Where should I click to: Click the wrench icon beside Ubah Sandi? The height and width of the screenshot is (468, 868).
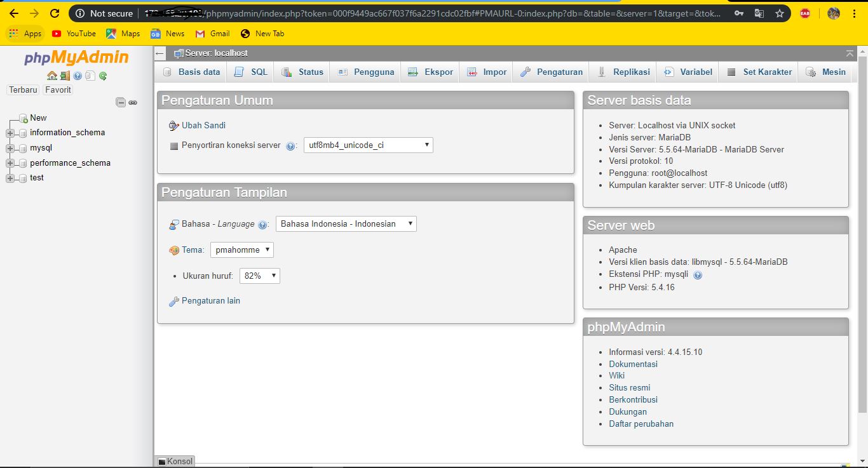pos(173,125)
